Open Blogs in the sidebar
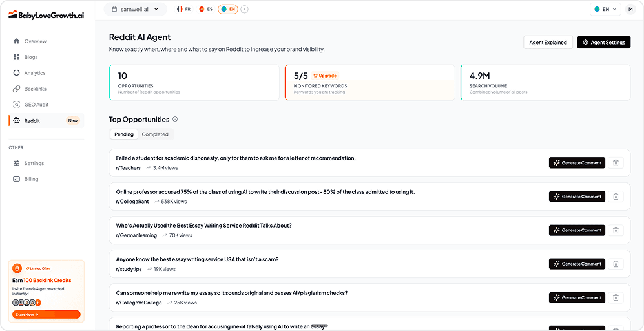 (31, 57)
